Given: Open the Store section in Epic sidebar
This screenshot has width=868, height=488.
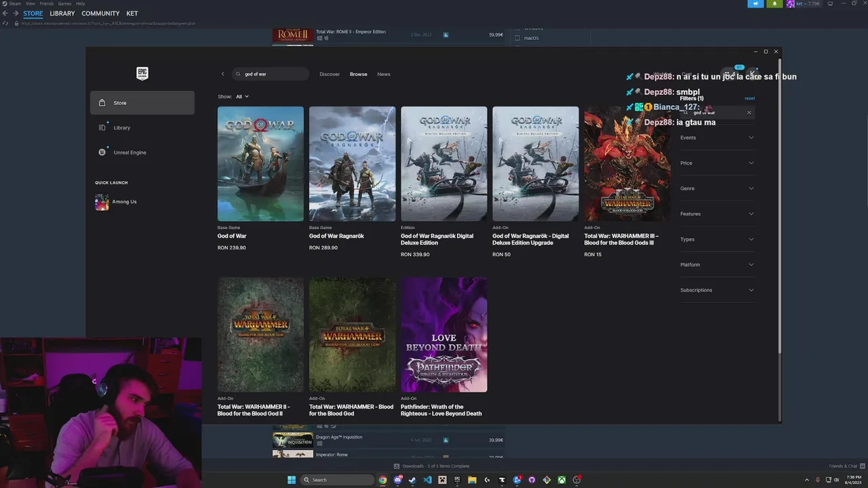Looking at the screenshot, I should click(x=142, y=103).
